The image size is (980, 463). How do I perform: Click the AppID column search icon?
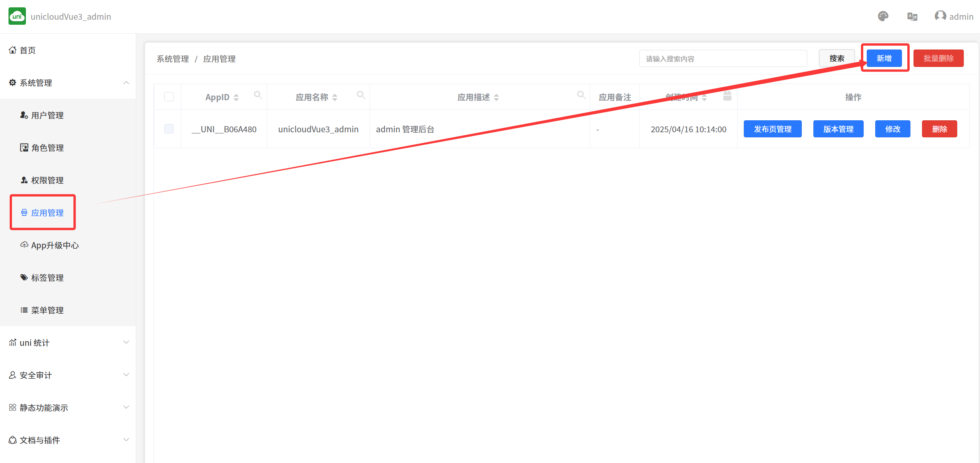pos(258,95)
